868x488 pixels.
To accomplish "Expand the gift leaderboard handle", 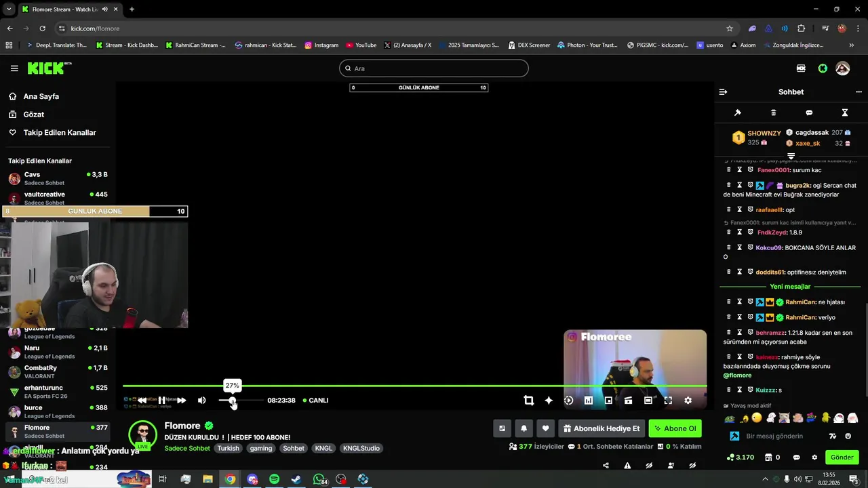I will coord(791,156).
